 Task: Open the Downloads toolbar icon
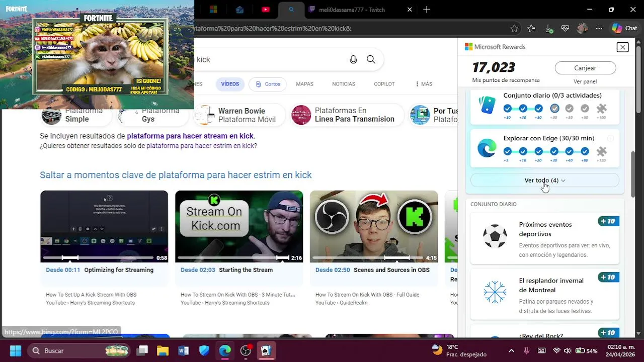(549, 29)
